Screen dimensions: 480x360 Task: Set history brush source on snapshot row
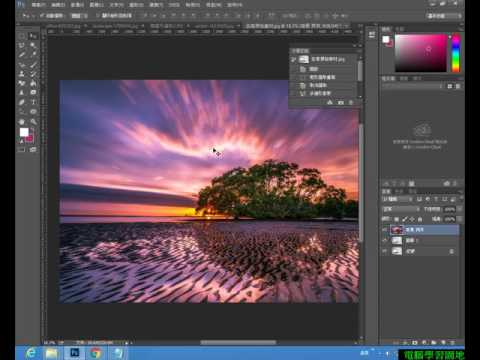pyautogui.click(x=294, y=59)
